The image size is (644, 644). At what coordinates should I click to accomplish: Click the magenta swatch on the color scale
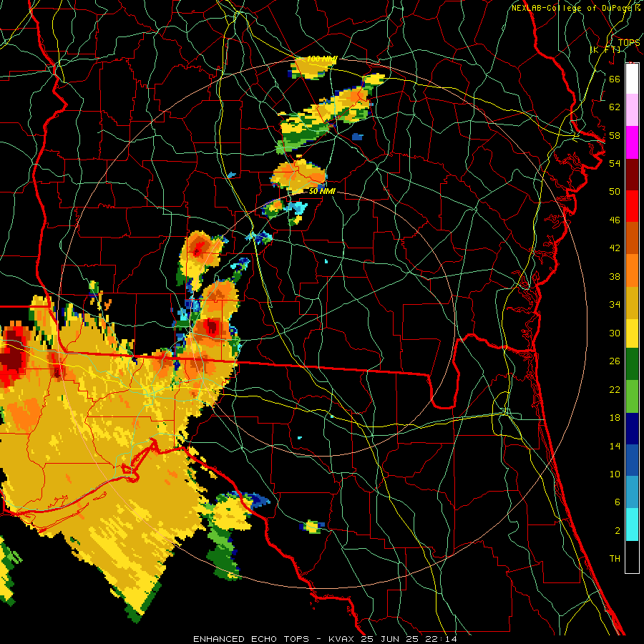pyautogui.click(x=632, y=142)
